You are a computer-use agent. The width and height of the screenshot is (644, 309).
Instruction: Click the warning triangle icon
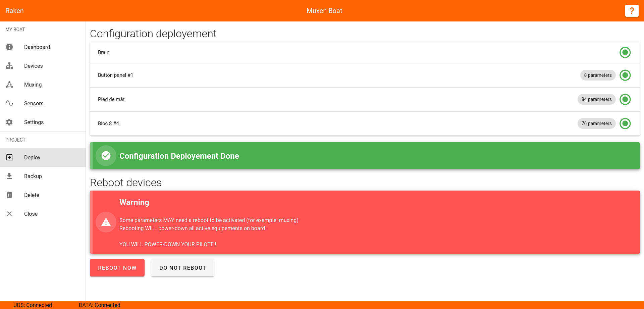coord(106,222)
